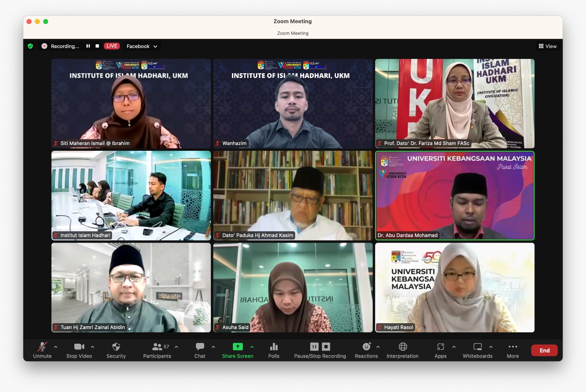Open the More options menu
The width and height of the screenshot is (586, 392).
pos(512,350)
